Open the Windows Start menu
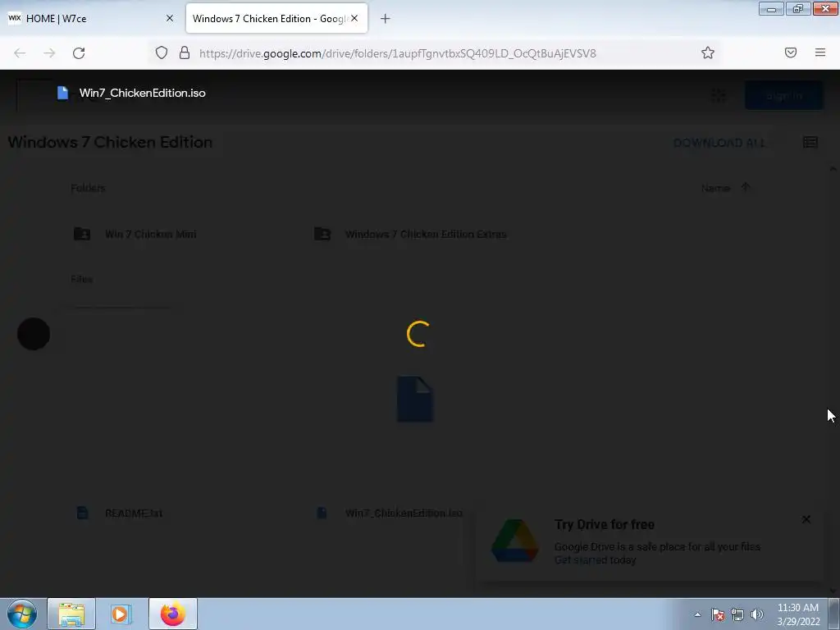840x630 pixels. tap(22, 614)
